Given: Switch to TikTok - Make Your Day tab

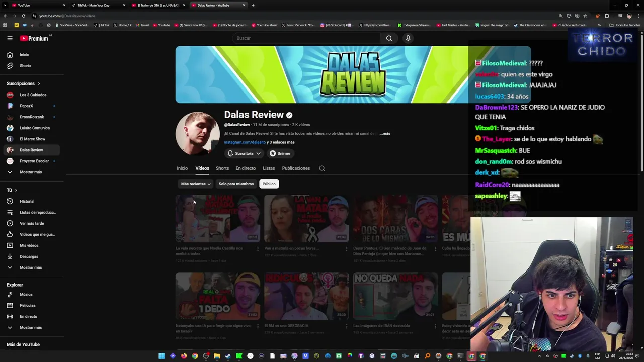Looking at the screenshot, I should [98, 5].
